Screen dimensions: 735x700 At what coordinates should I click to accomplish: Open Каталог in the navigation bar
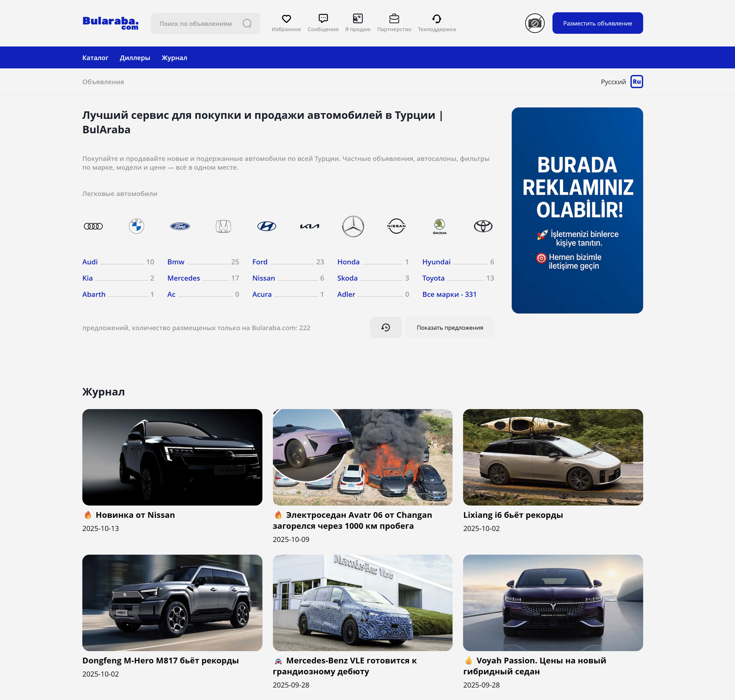pos(95,58)
